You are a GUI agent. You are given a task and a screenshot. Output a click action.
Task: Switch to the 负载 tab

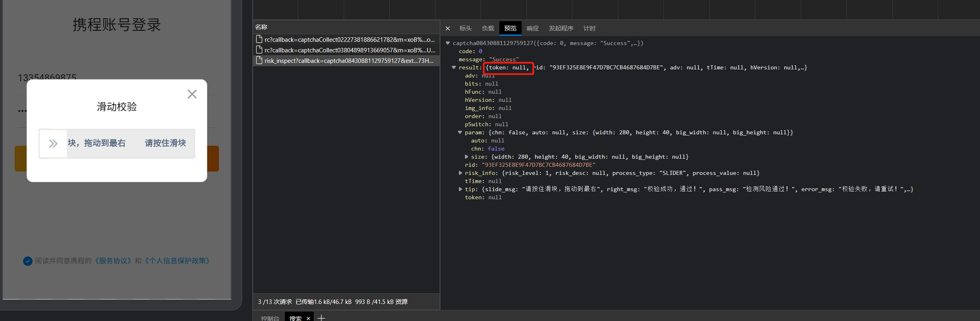[x=488, y=28]
